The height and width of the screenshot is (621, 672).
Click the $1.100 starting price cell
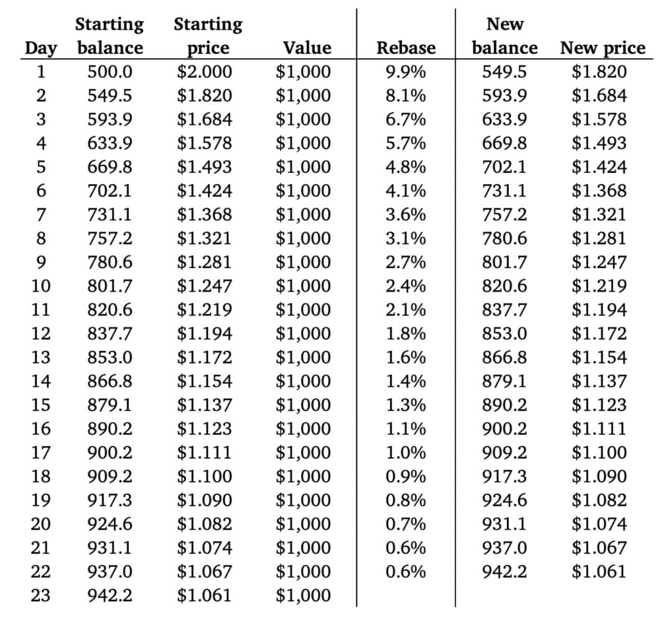205,476
